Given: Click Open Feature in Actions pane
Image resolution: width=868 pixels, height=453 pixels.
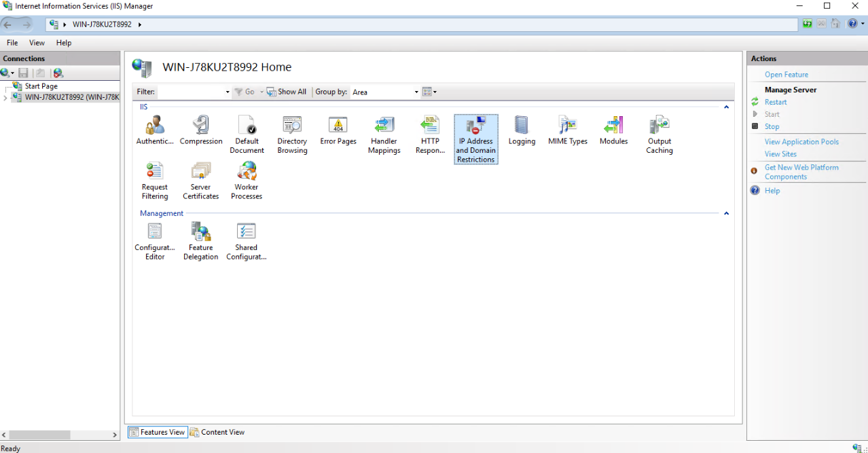Looking at the screenshot, I should pos(786,75).
